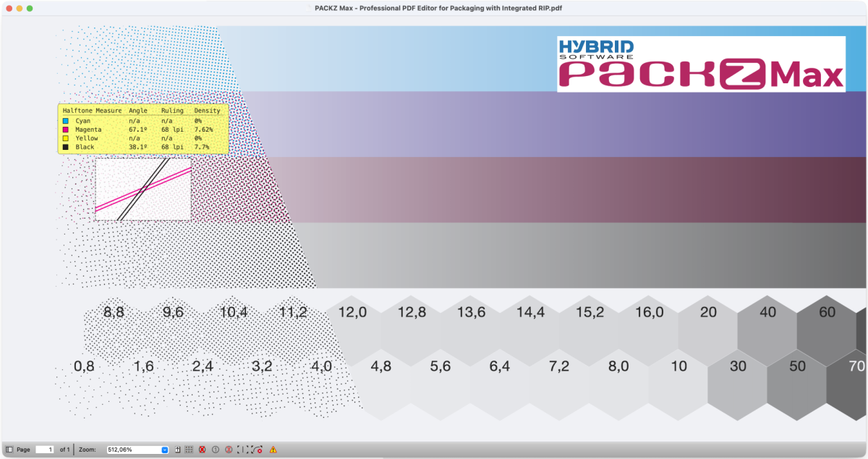This screenshot has height=459, width=868.
Task: Click the hexagon labeled 10
Action: tap(678, 384)
